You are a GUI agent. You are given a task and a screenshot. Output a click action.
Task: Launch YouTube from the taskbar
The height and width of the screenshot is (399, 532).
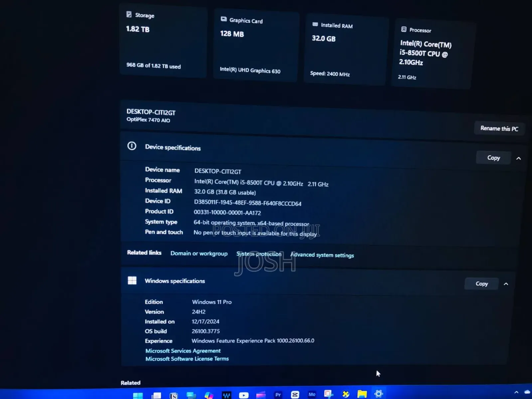coord(243,395)
